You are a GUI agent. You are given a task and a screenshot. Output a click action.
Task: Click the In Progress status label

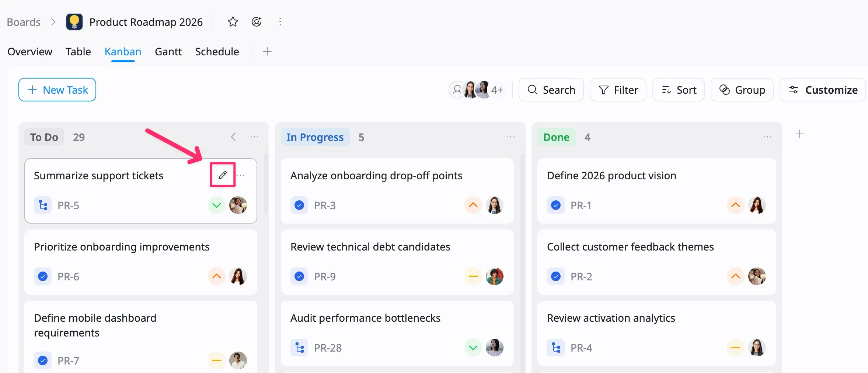tap(315, 137)
